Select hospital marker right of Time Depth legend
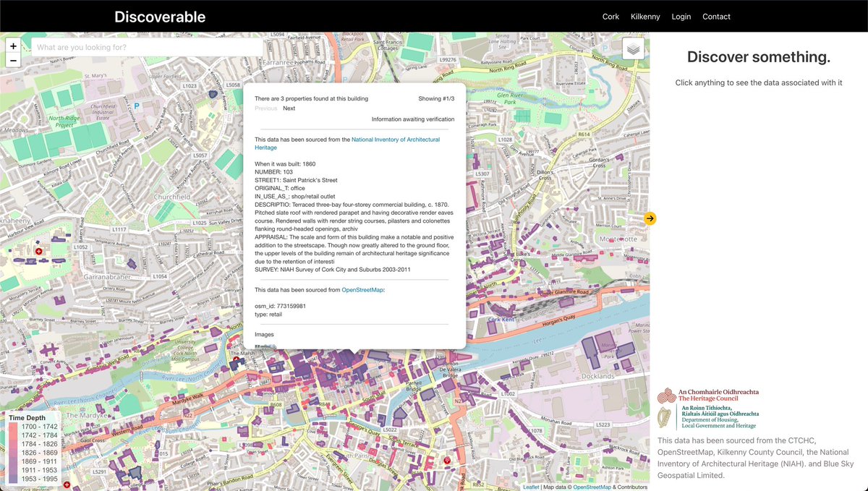868x491 pixels. [67, 485]
